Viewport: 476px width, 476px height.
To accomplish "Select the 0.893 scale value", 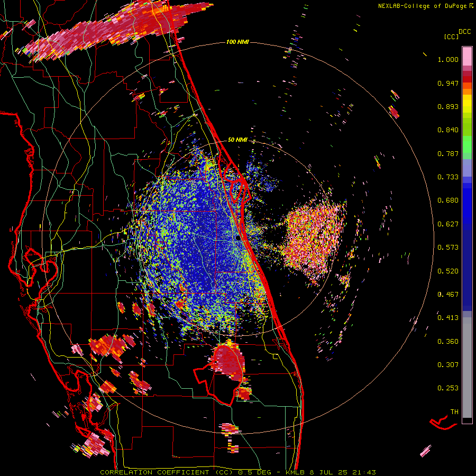I will tap(448, 106).
